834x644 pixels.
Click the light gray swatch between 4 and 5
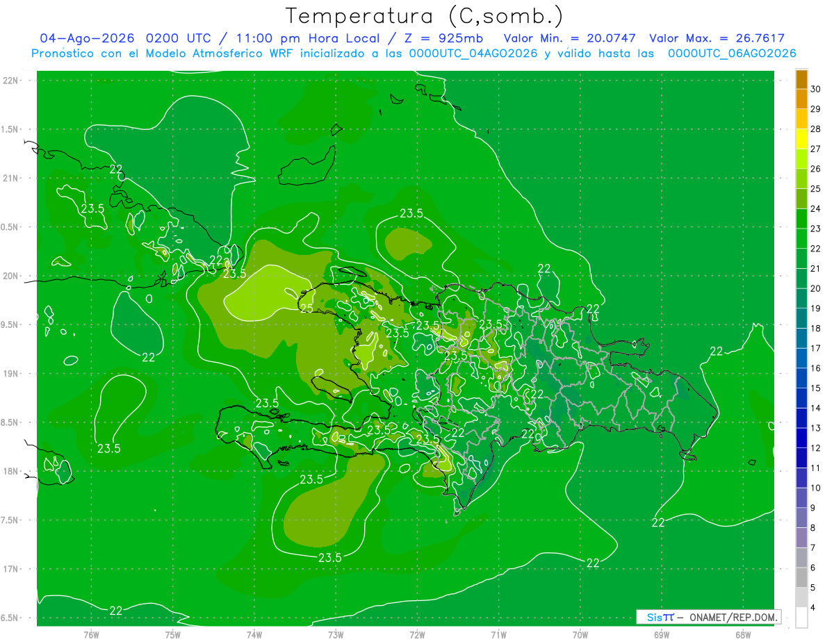point(801,597)
